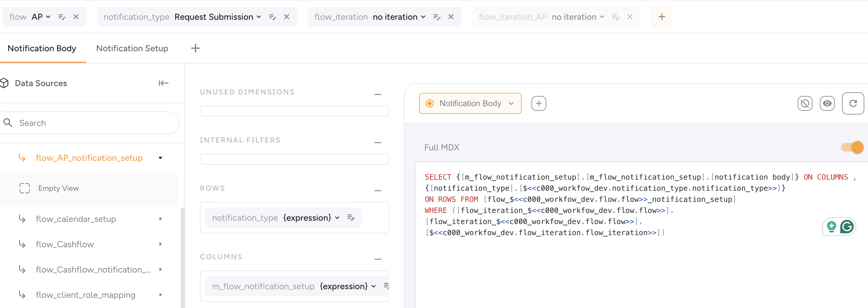Click the plus icon beside Notification Body dropdown
Viewport: 868px width, 308px height.
pyautogui.click(x=539, y=103)
